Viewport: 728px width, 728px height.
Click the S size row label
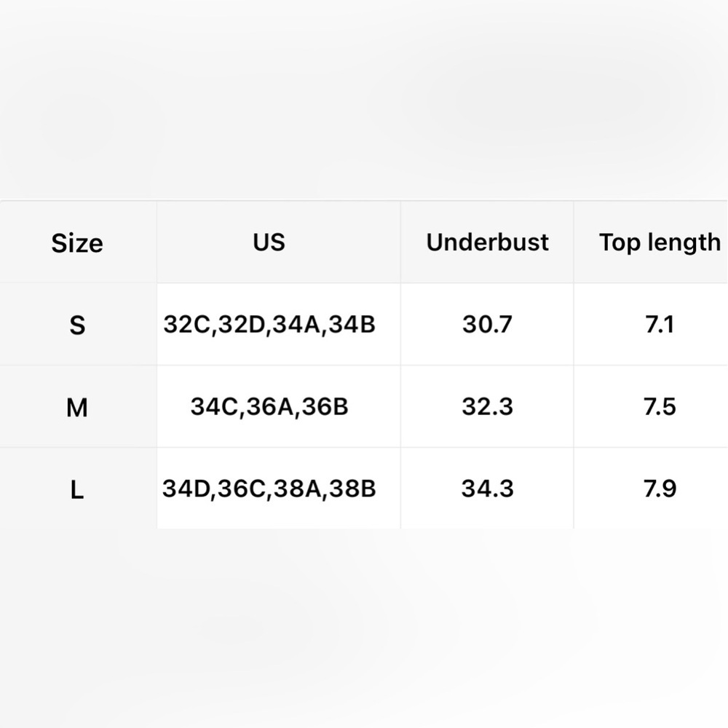pyautogui.click(x=77, y=325)
